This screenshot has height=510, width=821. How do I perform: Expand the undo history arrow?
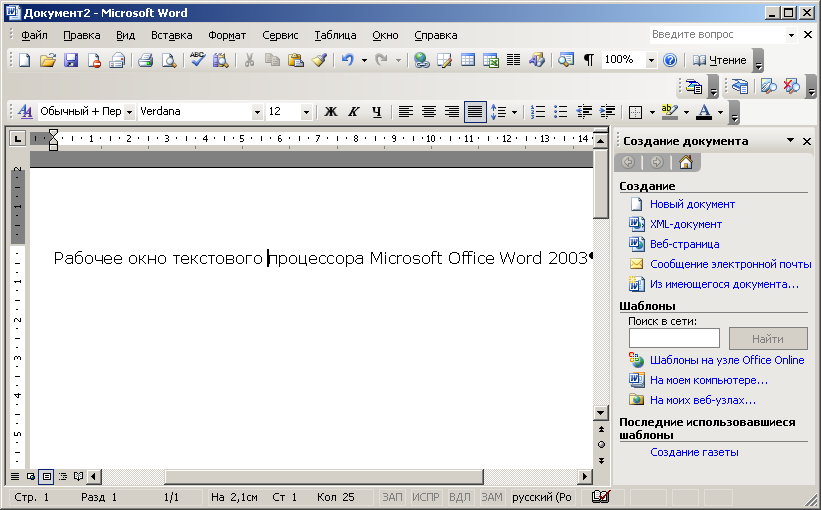(364, 60)
